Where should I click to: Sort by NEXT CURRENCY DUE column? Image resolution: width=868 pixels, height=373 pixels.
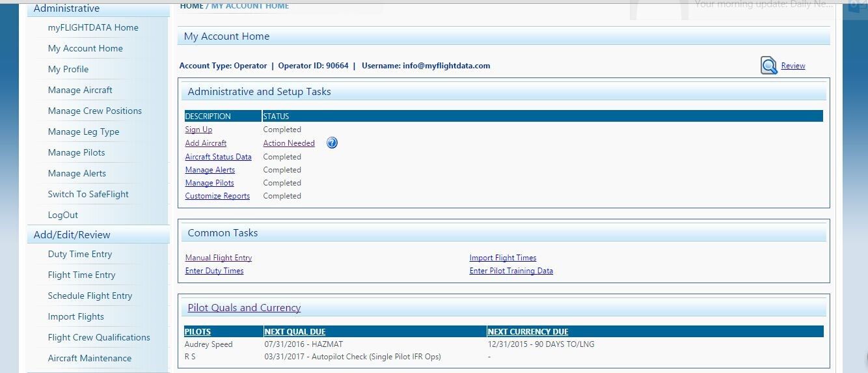pos(528,332)
